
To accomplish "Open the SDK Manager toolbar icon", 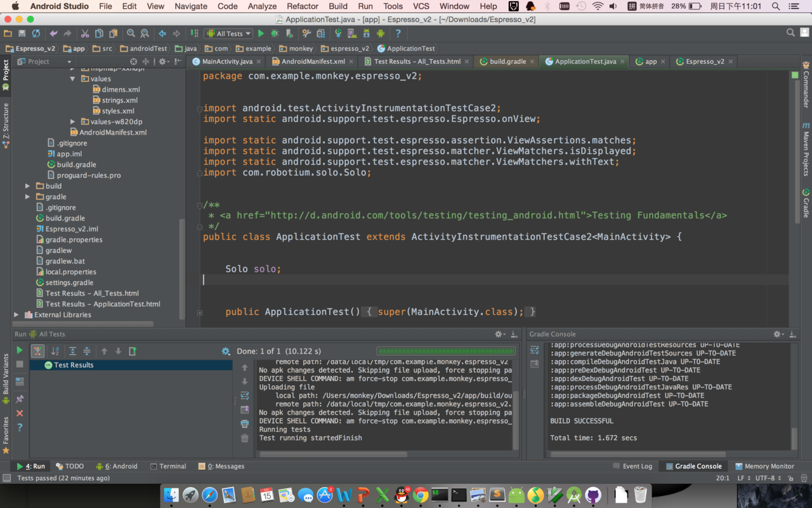I will pyautogui.click(x=366, y=34).
